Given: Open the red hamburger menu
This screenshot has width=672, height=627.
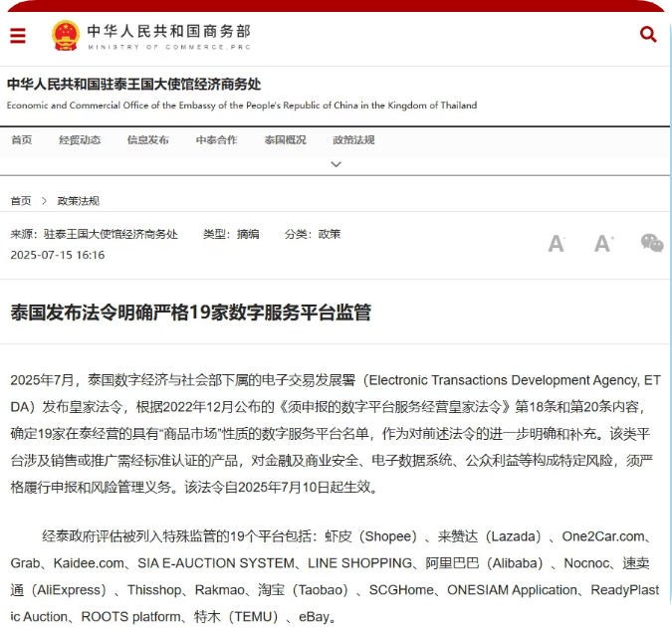Looking at the screenshot, I should coord(18,35).
